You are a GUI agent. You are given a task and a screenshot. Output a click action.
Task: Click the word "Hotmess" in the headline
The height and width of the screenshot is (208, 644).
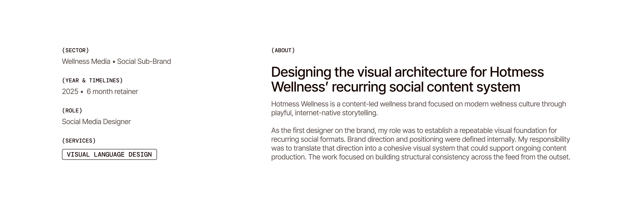[x=517, y=72]
